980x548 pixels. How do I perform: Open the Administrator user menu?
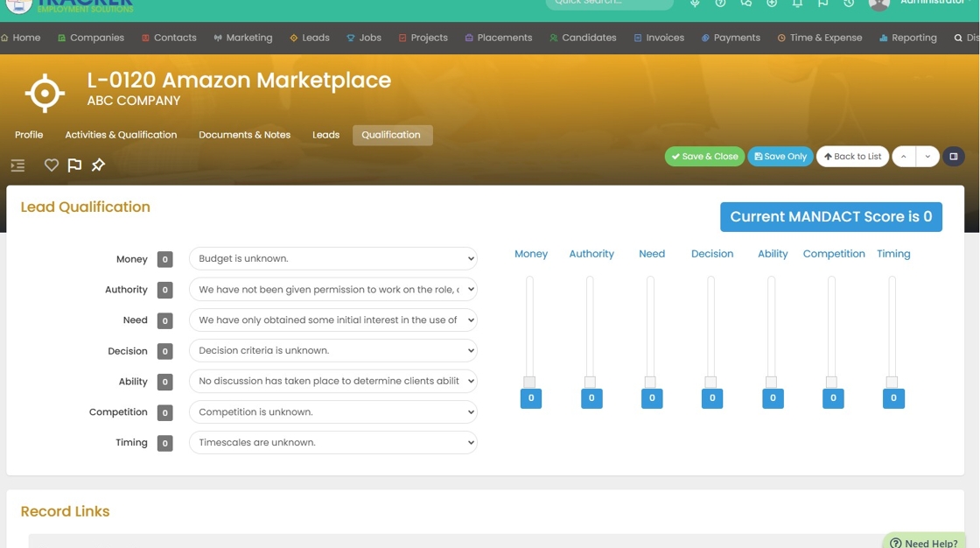coord(931,3)
